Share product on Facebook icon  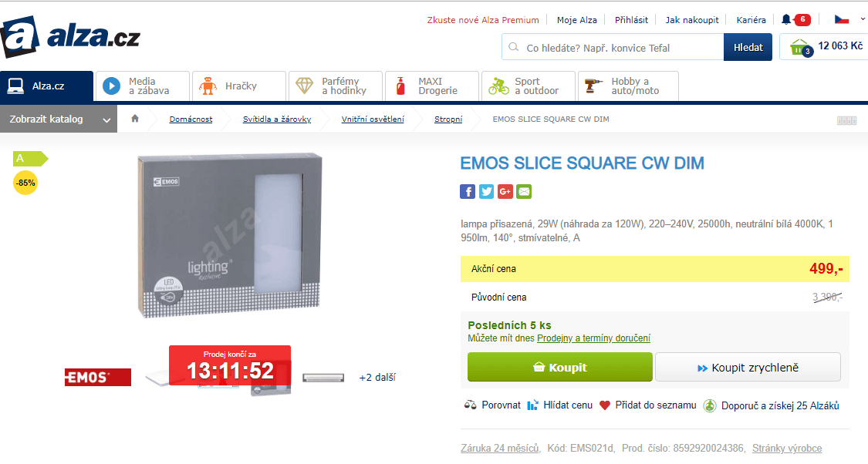pyautogui.click(x=468, y=192)
